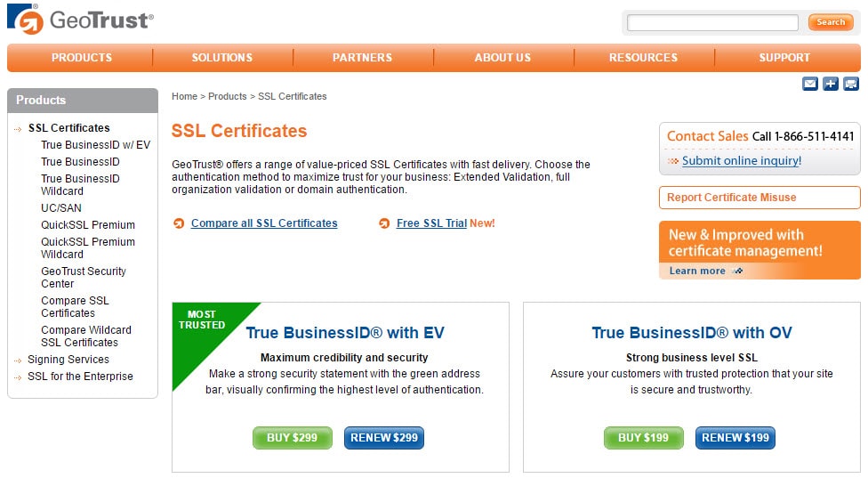Open Submit online inquiry link
Image resolution: width=868 pixels, height=478 pixels.
(x=741, y=161)
